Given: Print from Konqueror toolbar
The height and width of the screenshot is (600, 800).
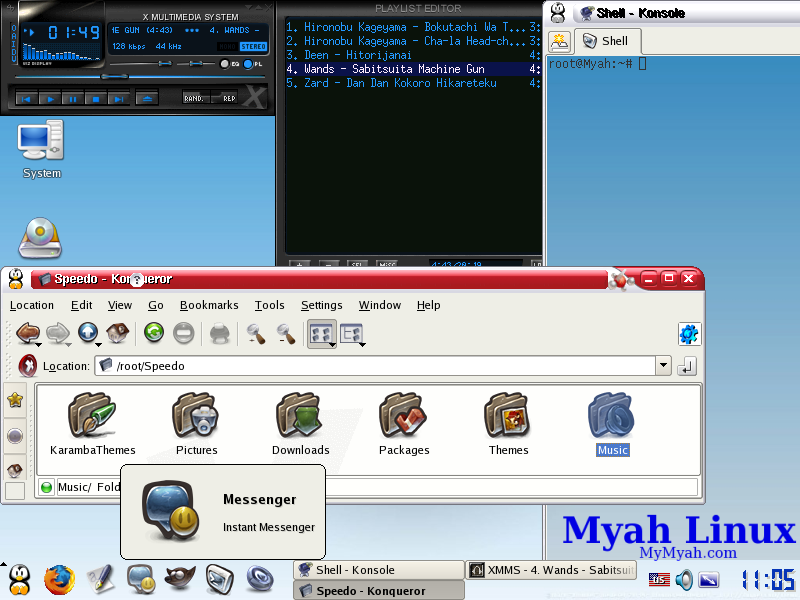Looking at the screenshot, I should click(220, 333).
